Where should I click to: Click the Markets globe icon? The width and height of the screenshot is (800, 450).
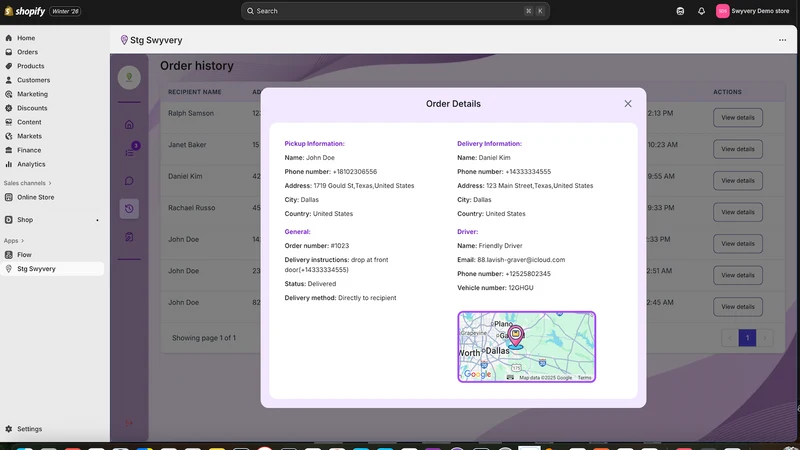click(9, 136)
